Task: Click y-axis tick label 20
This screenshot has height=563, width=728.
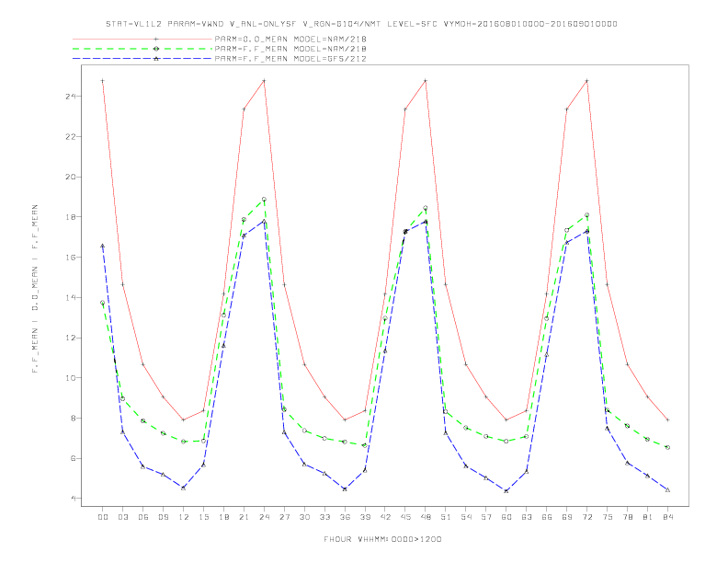Action: pyautogui.click(x=70, y=177)
